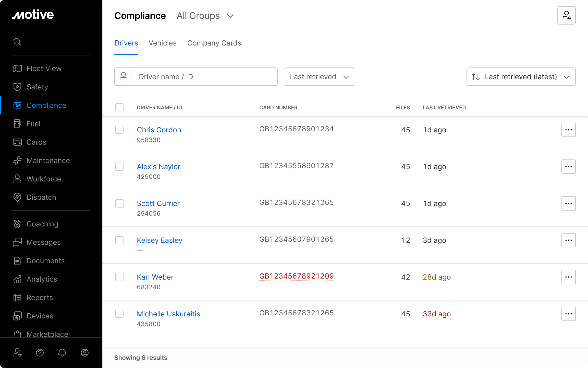Image resolution: width=588 pixels, height=368 pixels.
Task: Check the Alexis Naylor row checkbox
Action: [x=119, y=167]
